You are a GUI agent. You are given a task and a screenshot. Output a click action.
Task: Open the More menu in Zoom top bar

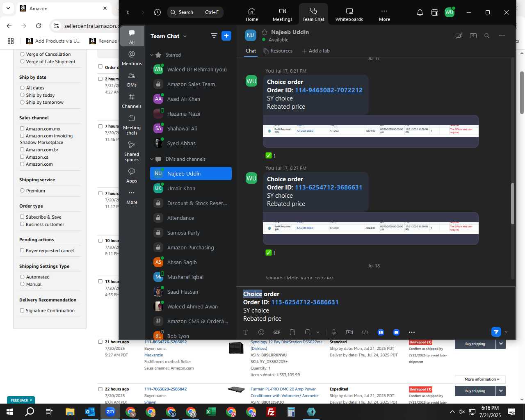(x=384, y=14)
